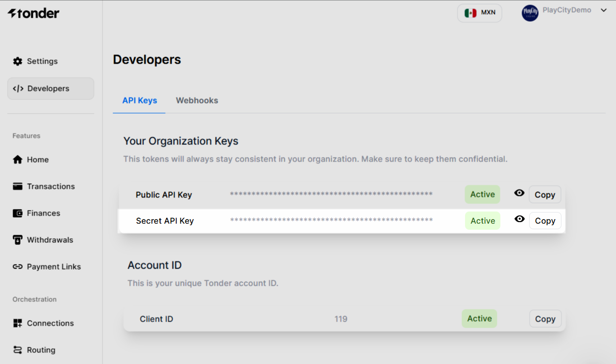The width and height of the screenshot is (616, 364).
Task: Click the Transactions card icon
Action: pos(18,186)
